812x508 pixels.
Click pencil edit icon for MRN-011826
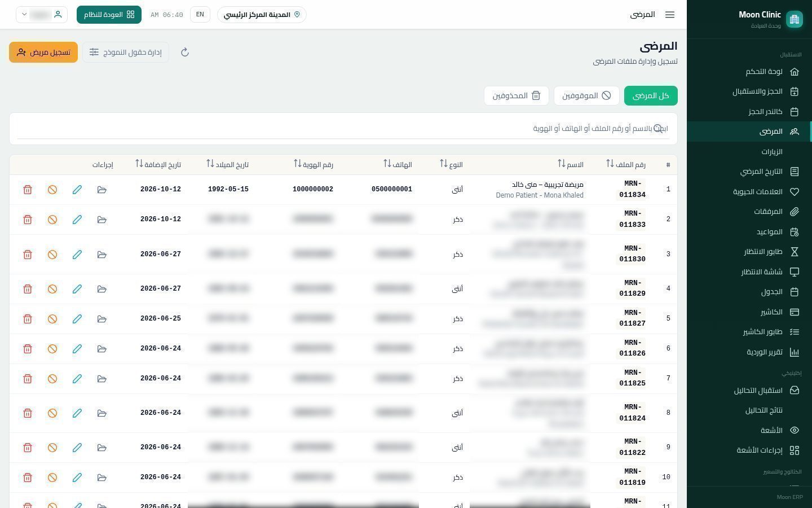point(77,349)
